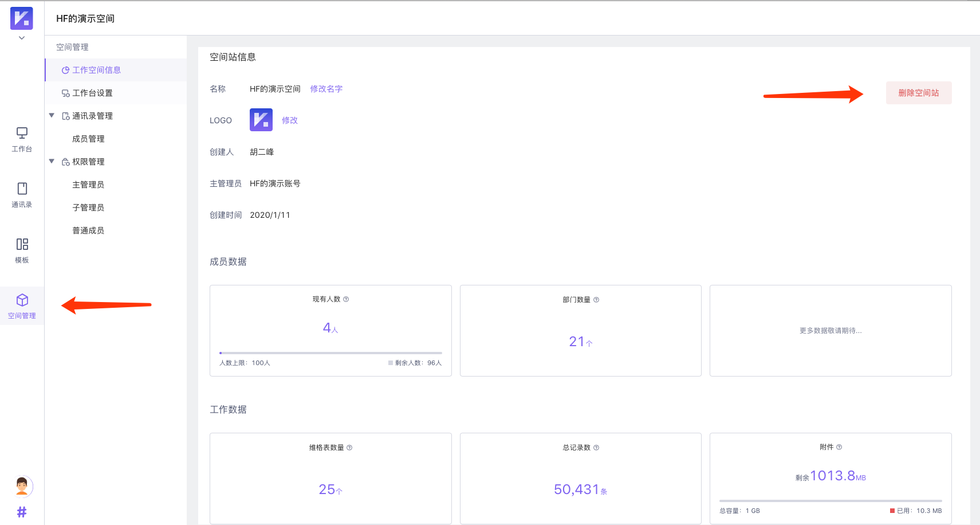Click the attachment storage usage bar
Image resolution: width=980 pixels, height=525 pixels.
coord(830,501)
